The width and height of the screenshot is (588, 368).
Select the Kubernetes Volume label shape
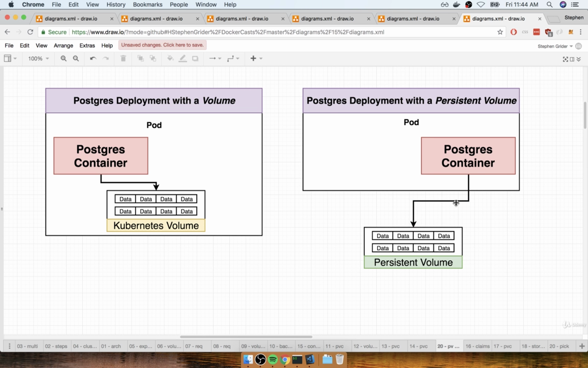click(x=156, y=225)
